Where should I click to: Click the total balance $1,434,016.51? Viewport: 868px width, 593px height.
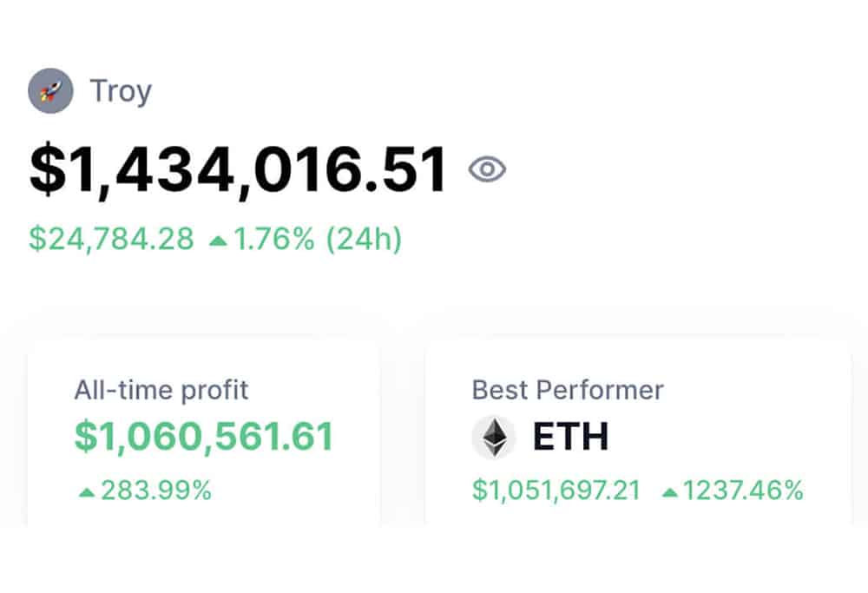238,169
